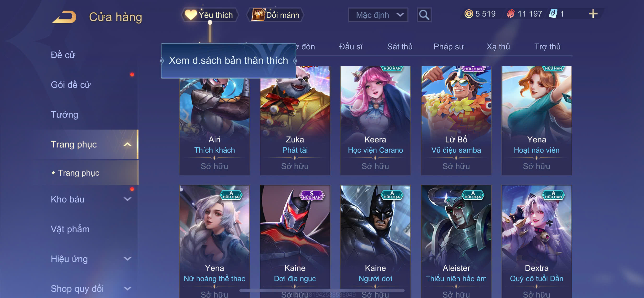Open the Mặc định sort dropdown
Viewport: 644px width, 298px height.
click(x=378, y=15)
